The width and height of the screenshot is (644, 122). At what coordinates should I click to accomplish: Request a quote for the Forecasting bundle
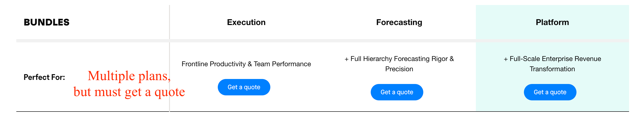coord(397,92)
